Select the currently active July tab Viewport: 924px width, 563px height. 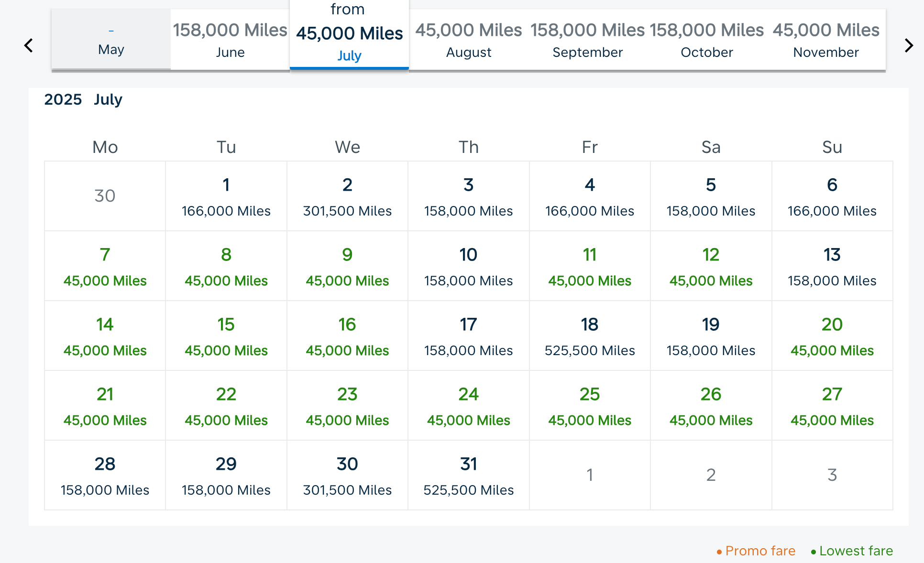point(349,36)
